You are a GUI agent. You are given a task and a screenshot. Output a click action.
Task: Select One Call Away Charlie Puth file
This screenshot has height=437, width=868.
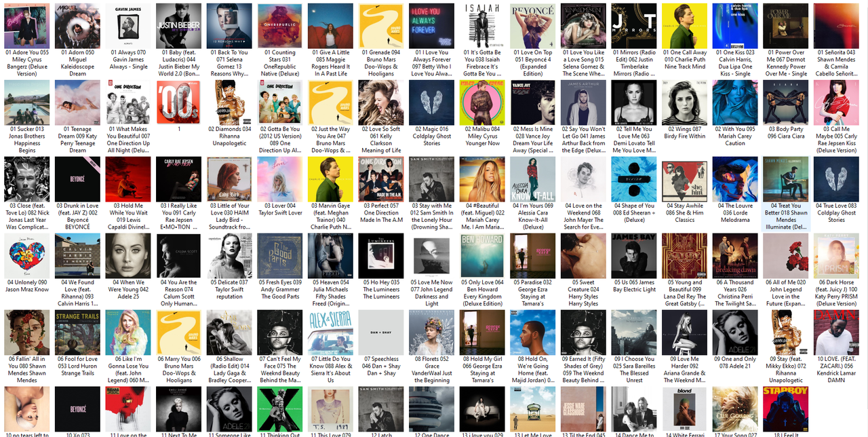(685, 37)
